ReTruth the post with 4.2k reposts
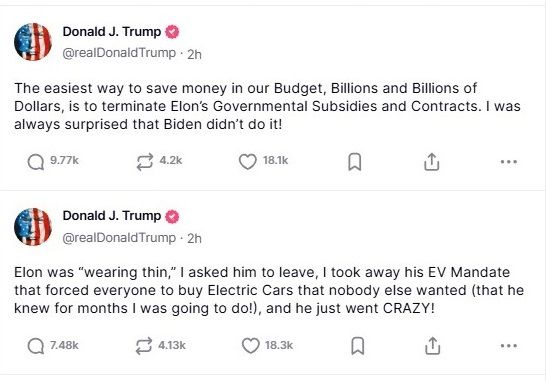Screen dimensions: 546x381 pyautogui.click(x=145, y=162)
